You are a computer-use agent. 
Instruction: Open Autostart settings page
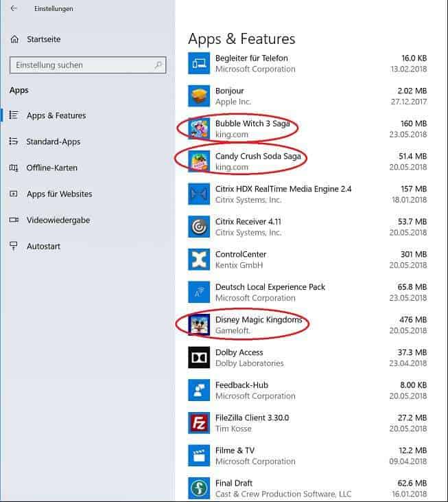click(x=43, y=247)
